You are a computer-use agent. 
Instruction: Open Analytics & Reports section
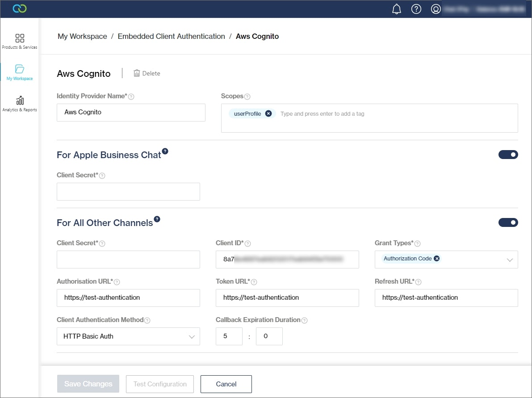point(20,104)
